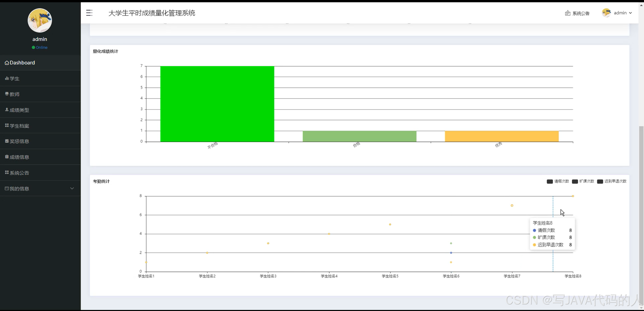Click the grid icon beside 学生档案
The width and height of the screenshot is (644, 311).
point(7,125)
